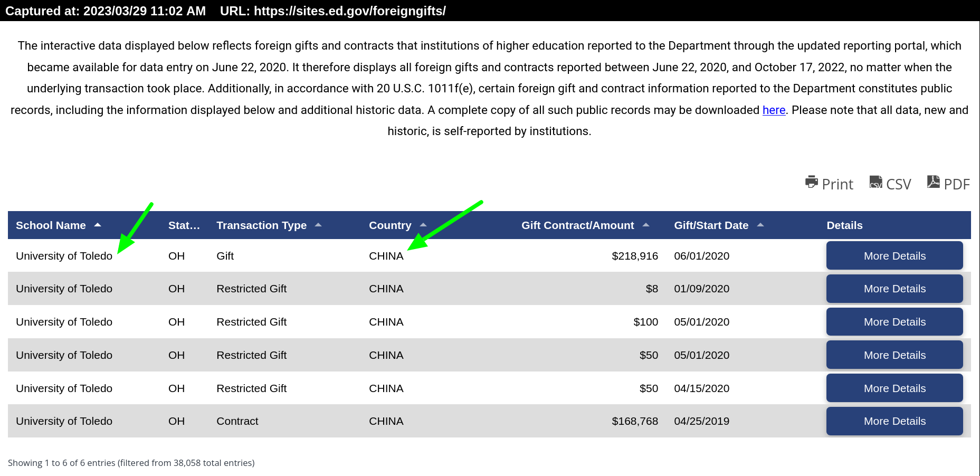Select the $168,768 amount cell
The image size is (980, 476).
[x=635, y=421]
